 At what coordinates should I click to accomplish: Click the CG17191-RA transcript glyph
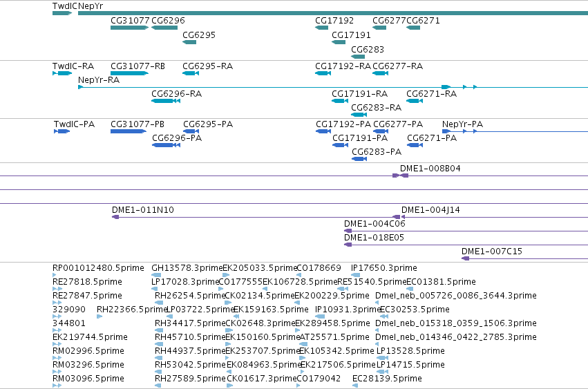340,101
